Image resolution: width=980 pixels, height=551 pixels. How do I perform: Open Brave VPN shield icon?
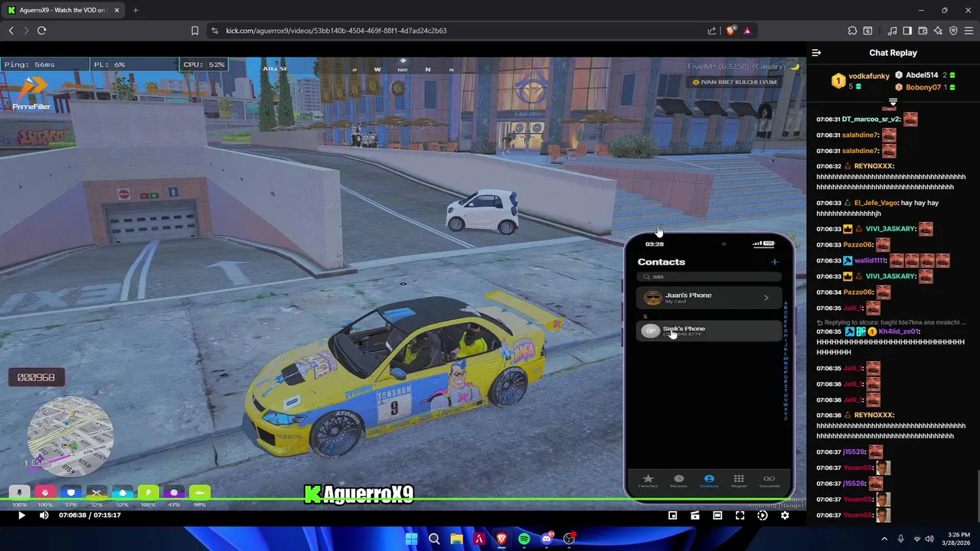click(953, 31)
